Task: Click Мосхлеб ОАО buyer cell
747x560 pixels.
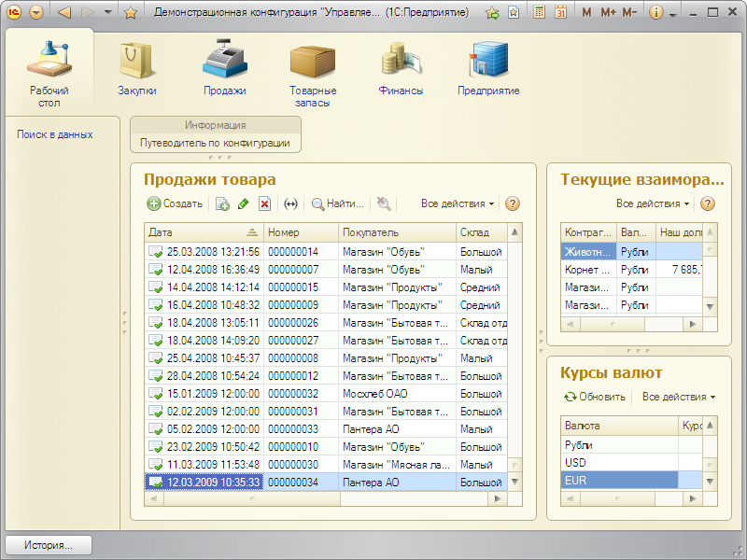Action: click(398, 394)
